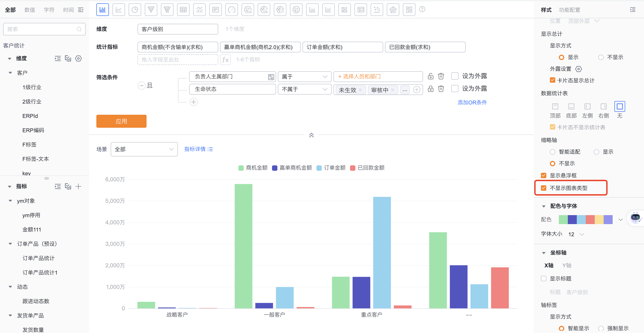Select the line chart type icon

coord(119,10)
